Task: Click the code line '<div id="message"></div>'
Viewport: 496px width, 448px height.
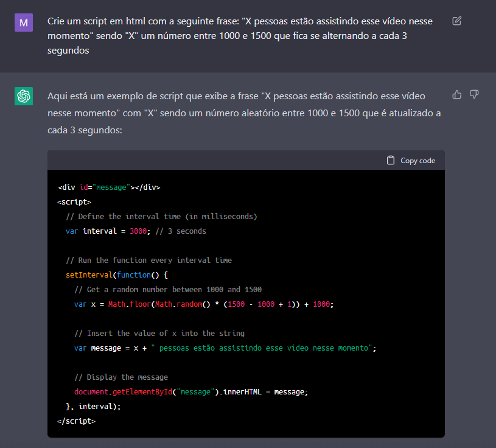Action: (x=109, y=187)
